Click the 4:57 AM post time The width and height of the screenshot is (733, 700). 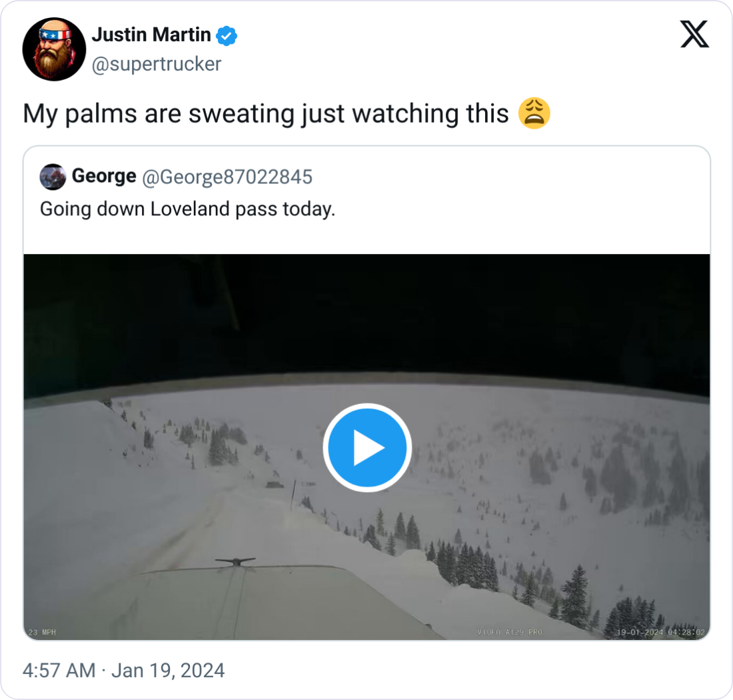tap(59, 670)
